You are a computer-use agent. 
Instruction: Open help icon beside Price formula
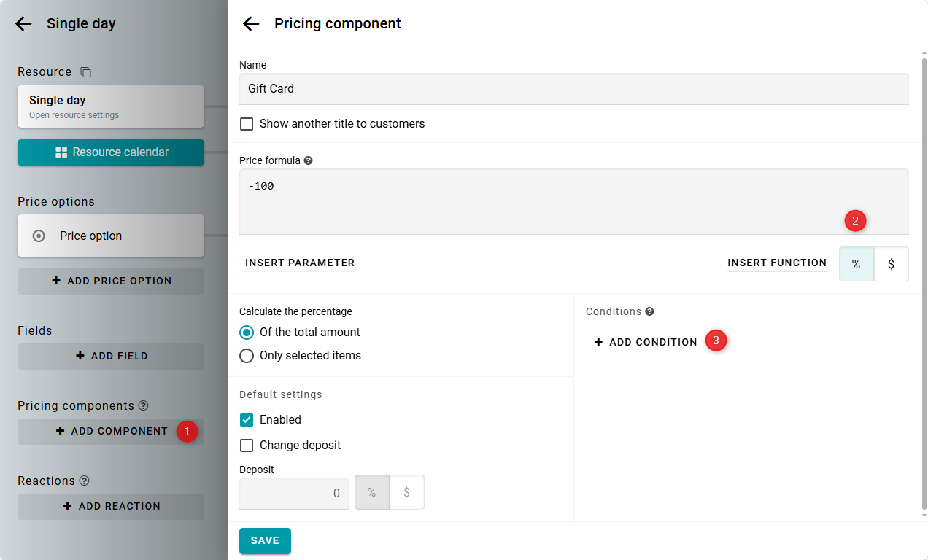tap(308, 160)
